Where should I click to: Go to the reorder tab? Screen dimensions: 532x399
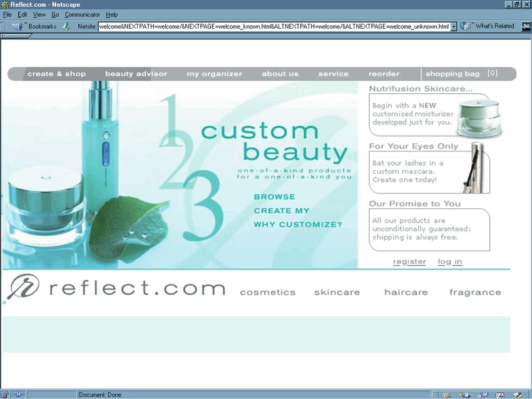[x=384, y=74]
